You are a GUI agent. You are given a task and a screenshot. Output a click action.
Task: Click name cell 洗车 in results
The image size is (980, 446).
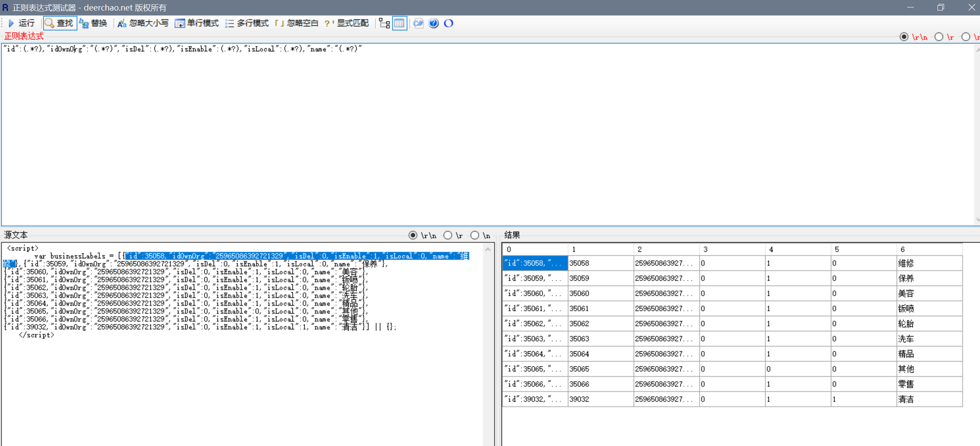click(929, 339)
